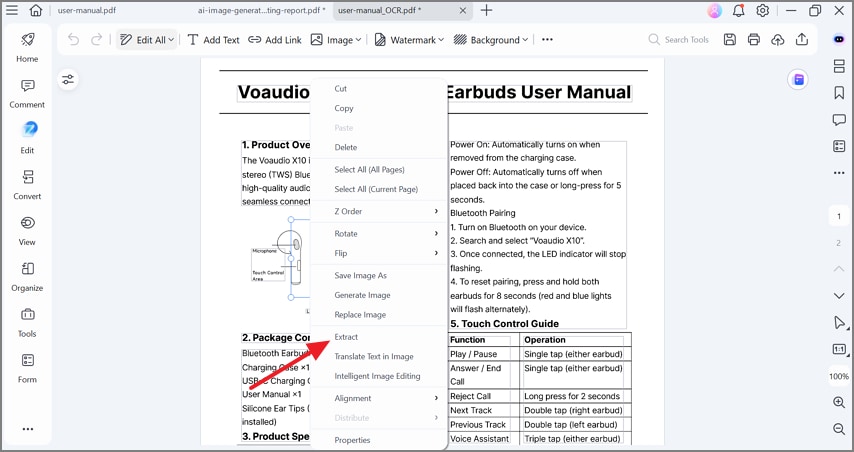Screen dimensions: 854x452
Task: Choose Cut from context menu
Action: 379,89
